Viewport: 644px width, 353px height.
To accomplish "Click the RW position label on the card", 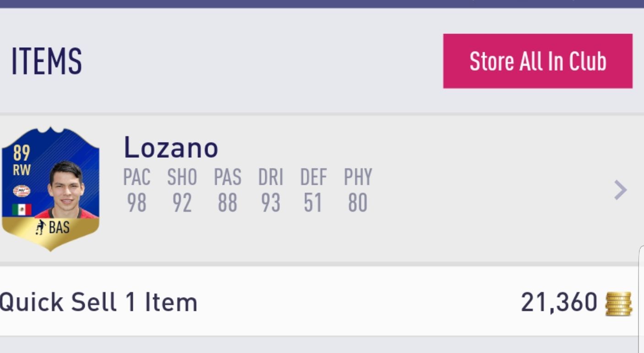I will (22, 171).
